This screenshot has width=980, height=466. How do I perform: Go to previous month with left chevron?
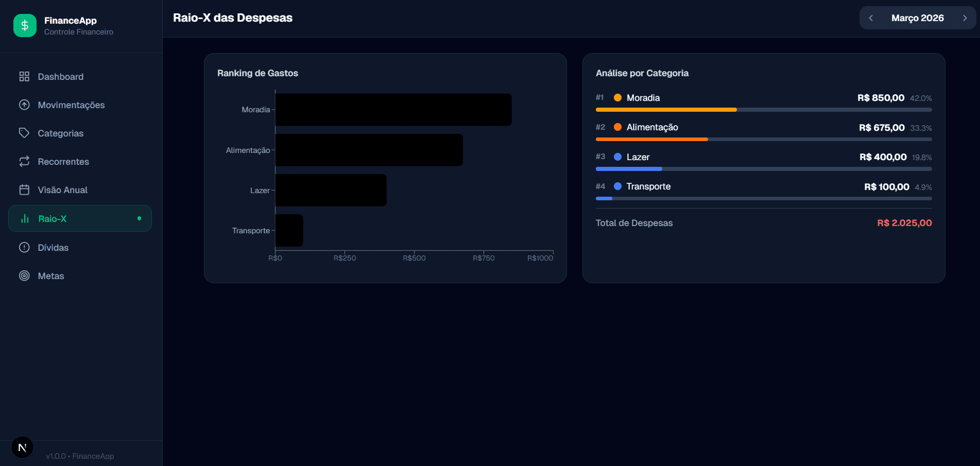871,18
